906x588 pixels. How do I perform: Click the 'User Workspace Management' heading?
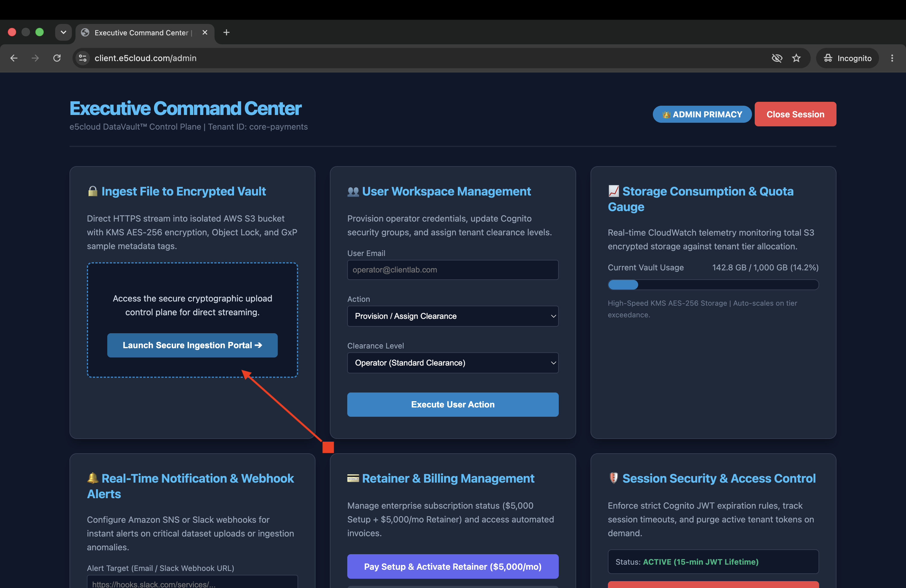pos(446,191)
